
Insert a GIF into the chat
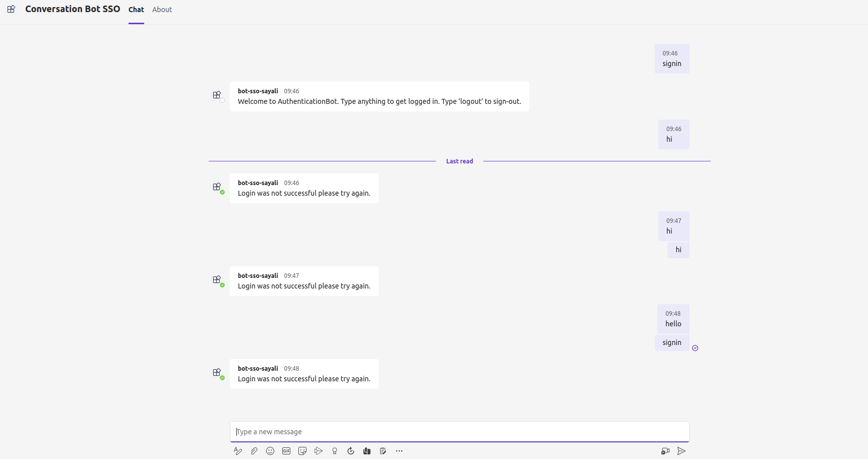click(286, 450)
